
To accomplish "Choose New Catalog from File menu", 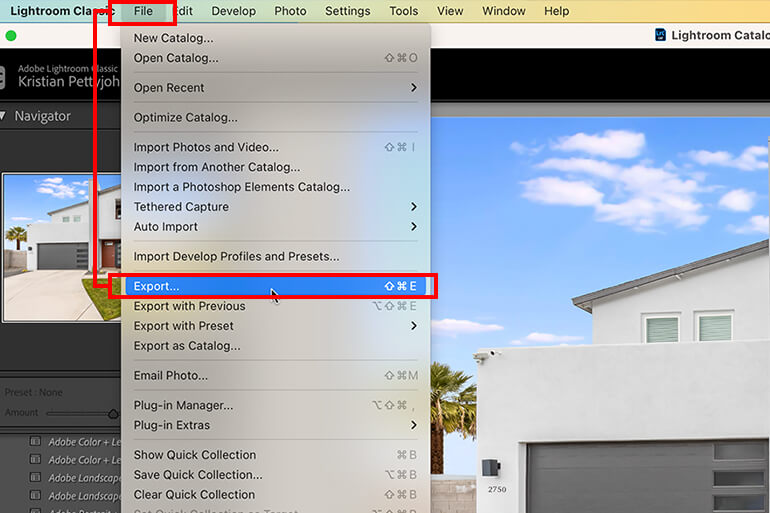I will click(x=275, y=38).
